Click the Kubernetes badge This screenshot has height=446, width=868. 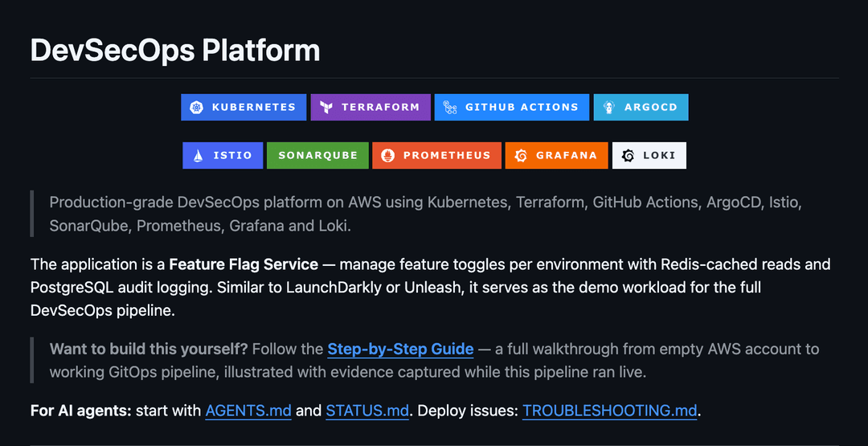click(244, 108)
